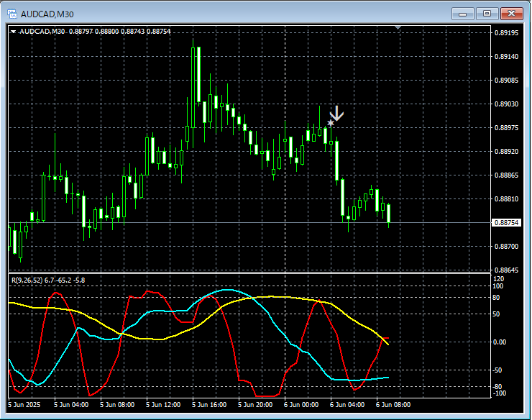Click price scale value 0.88975
Image resolution: width=532 pixels, height=420 pixels.
507,128
